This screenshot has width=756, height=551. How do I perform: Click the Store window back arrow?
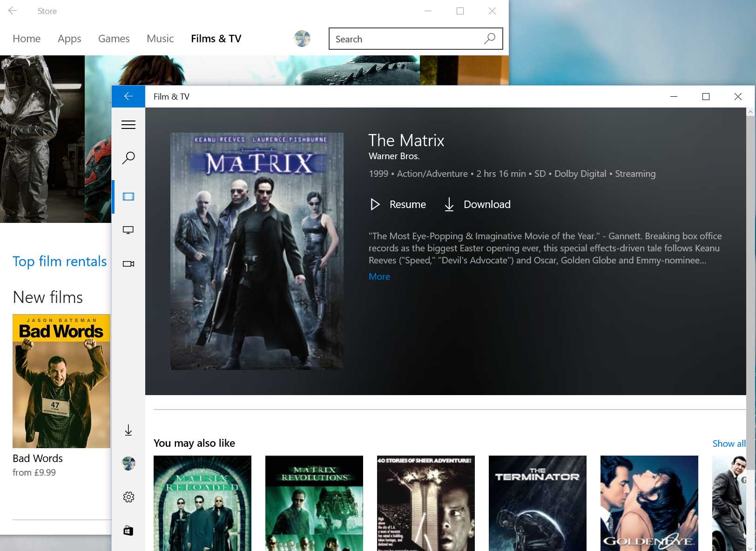(x=13, y=11)
